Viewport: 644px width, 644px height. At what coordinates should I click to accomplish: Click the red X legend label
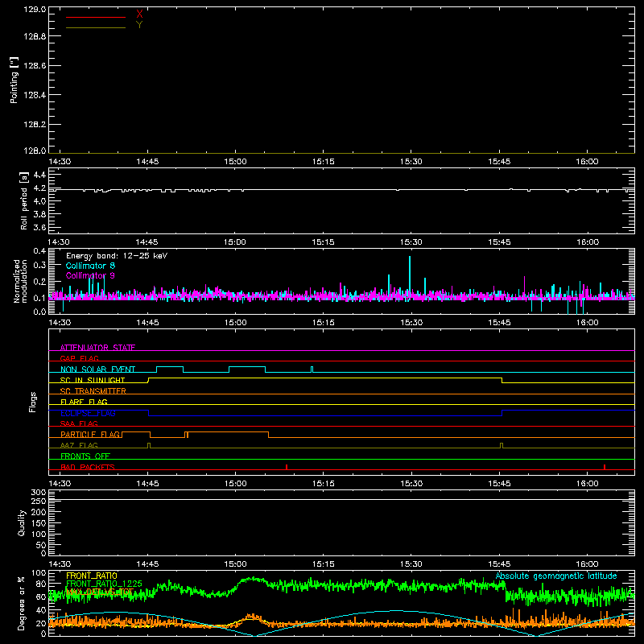[139, 14]
